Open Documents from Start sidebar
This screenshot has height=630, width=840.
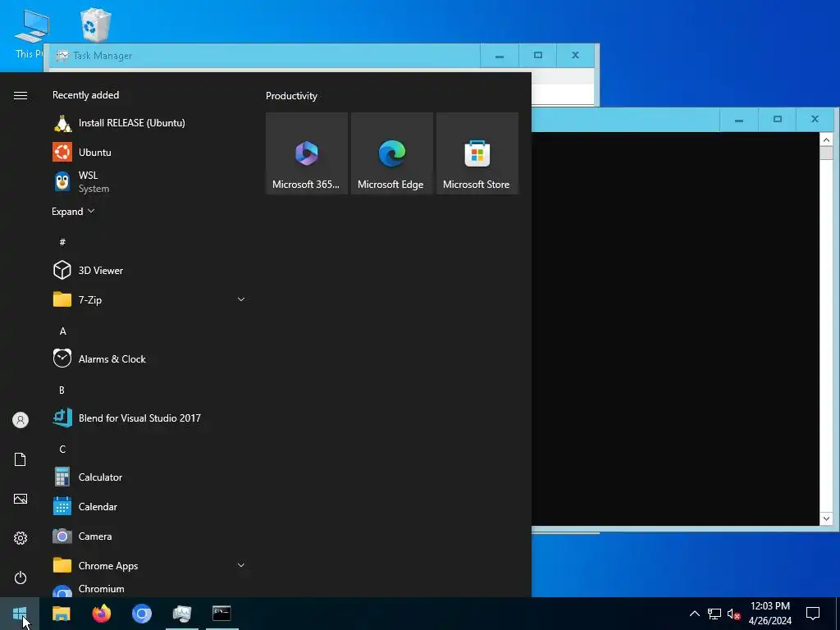[x=21, y=459]
